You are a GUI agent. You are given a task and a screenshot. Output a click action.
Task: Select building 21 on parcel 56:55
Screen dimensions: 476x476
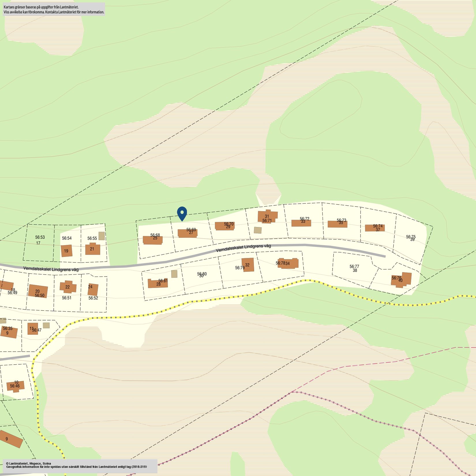[93, 249]
